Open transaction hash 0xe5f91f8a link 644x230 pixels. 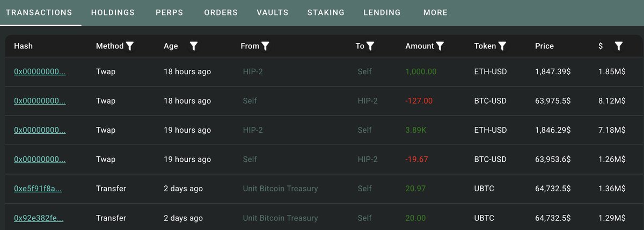click(38, 189)
